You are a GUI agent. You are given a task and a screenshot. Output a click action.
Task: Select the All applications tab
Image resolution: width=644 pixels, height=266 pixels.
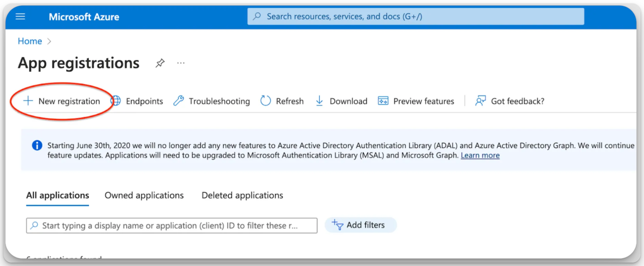click(58, 195)
